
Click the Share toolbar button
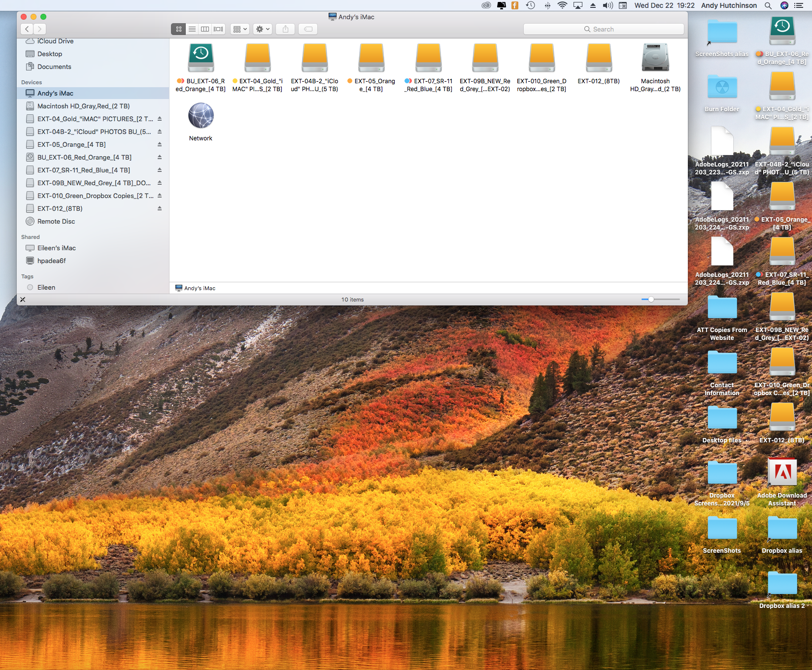point(285,29)
